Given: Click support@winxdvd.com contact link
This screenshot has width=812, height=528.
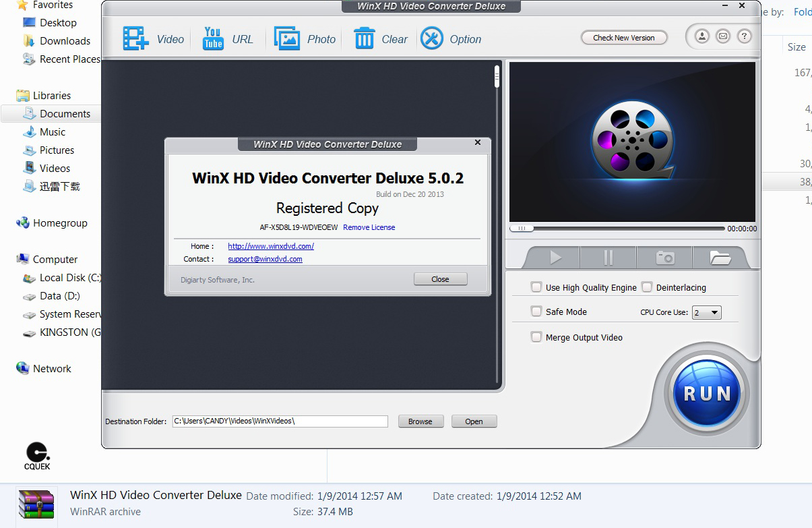Looking at the screenshot, I should tap(265, 259).
